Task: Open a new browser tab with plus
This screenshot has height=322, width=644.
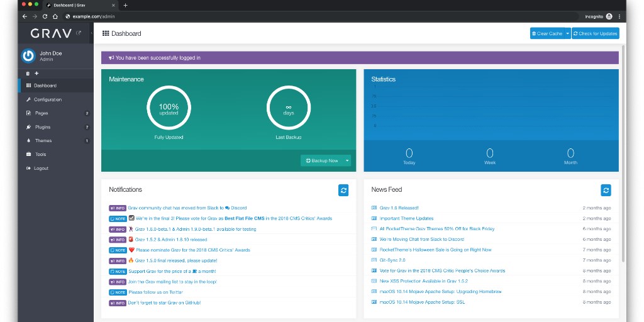Action: [x=125, y=5]
